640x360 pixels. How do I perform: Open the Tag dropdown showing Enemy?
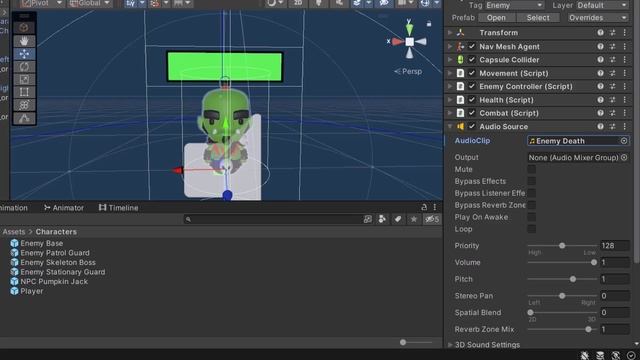514,5
